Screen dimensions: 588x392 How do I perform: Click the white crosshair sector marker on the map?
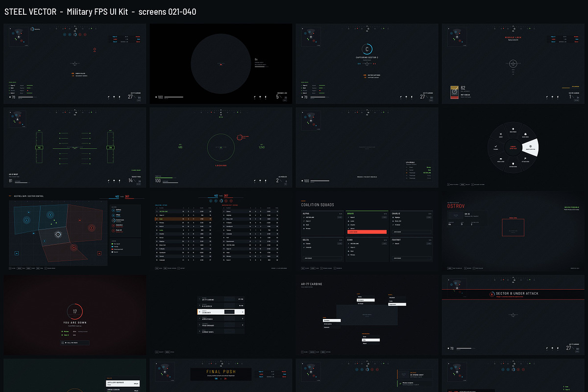tap(58, 234)
